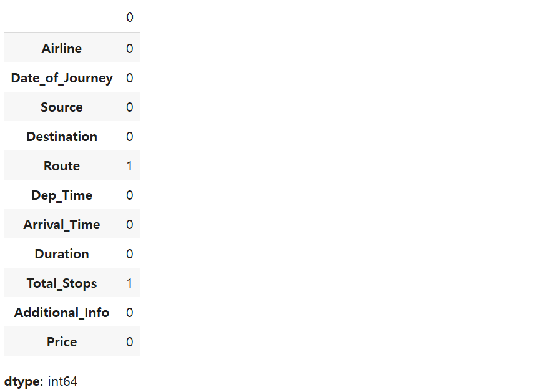Select the Price row label

tap(62, 342)
